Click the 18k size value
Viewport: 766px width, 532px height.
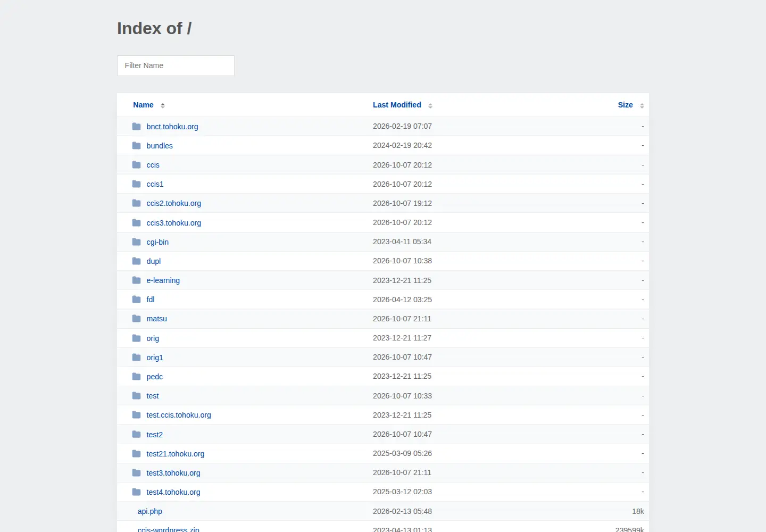click(638, 511)
